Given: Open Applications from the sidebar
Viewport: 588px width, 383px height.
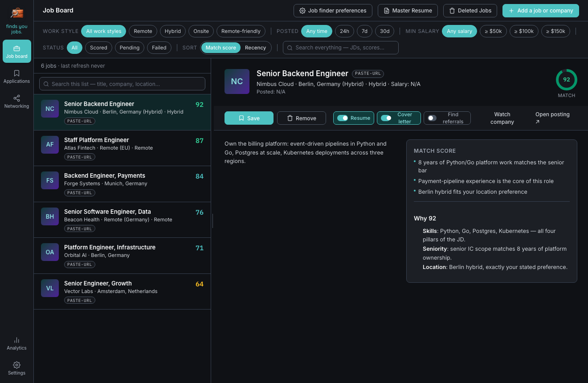Looking at the screenshot, I should 17,76.
